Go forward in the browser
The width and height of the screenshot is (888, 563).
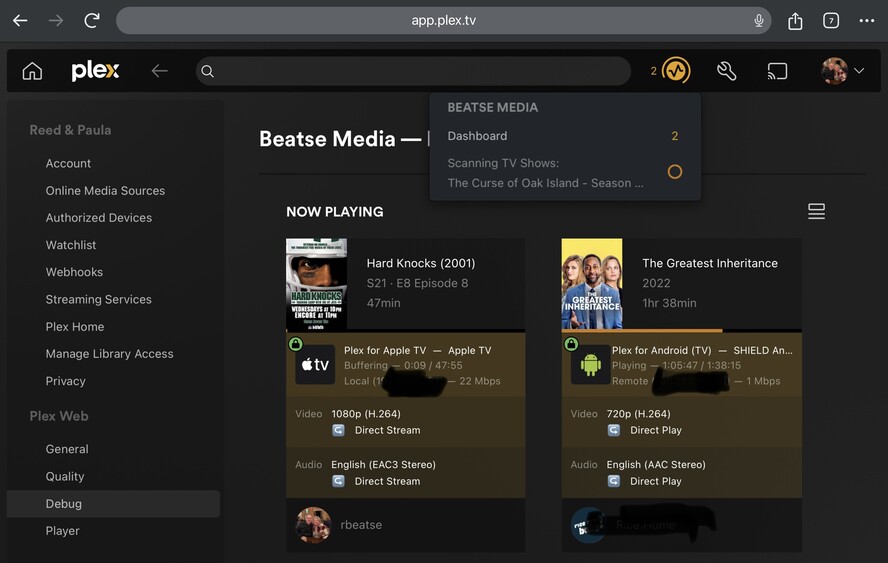click(x=56, y=21)
